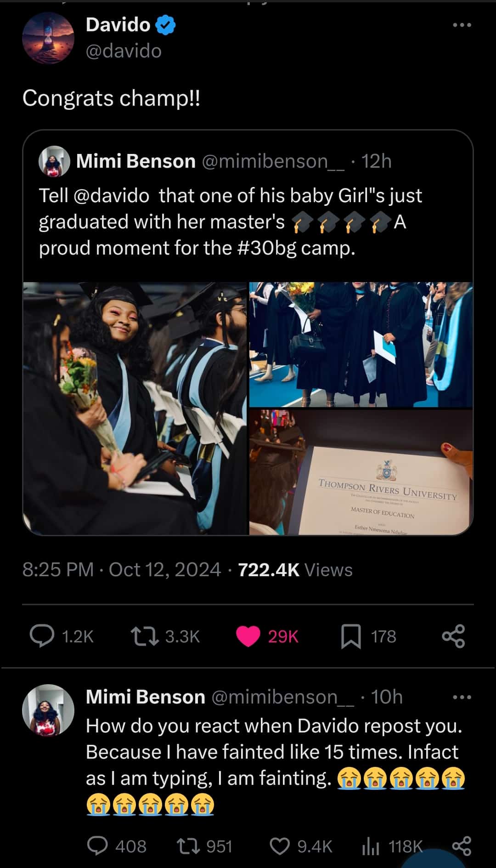The height and width of the screenshot is (868, 496).
Task: Reply to Davido's post via comment icon
Action: coord(42,636)
